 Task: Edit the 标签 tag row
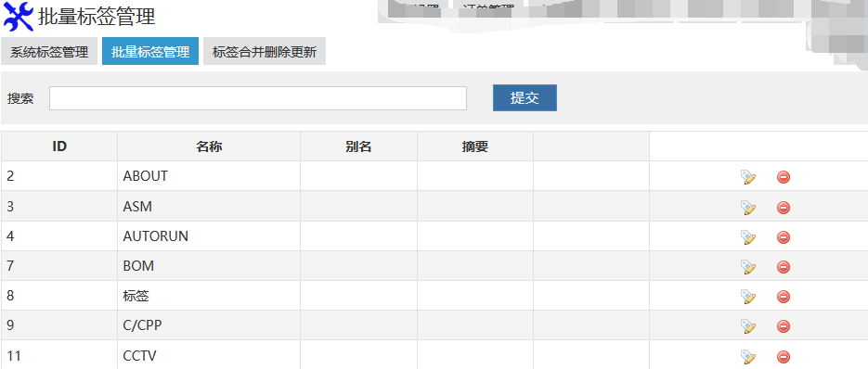748,297
